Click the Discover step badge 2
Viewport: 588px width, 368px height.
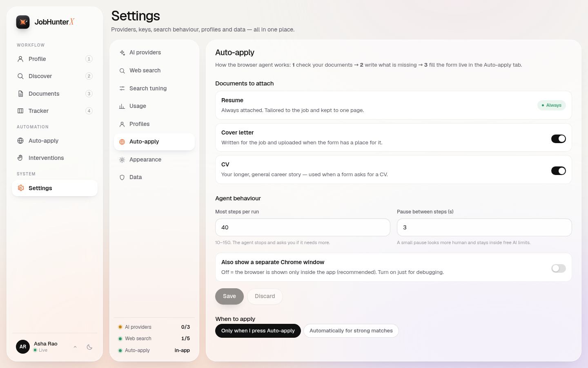coord(89,76)
